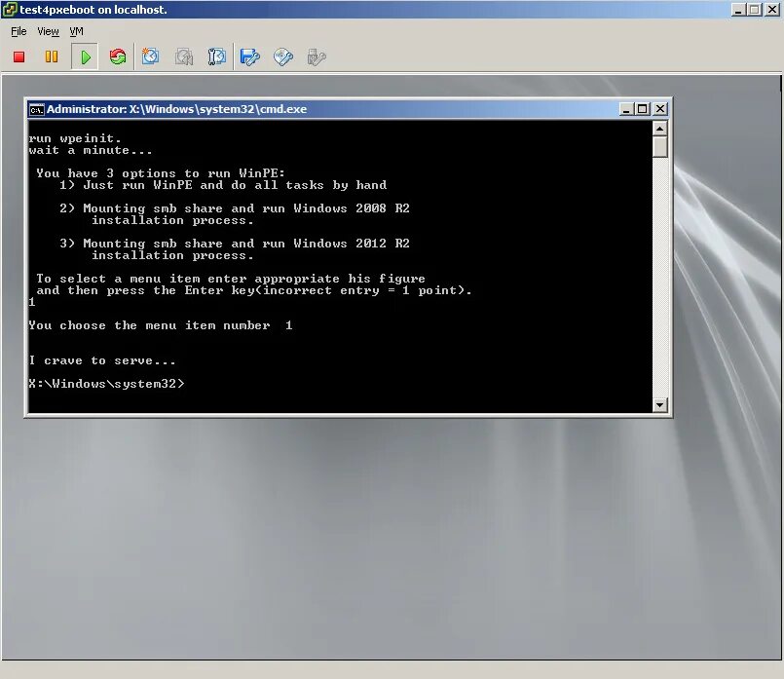The width and height of the screenshot is (784, 679).
Task: Close the test4pxeboot console window
Action: (772, 10)
